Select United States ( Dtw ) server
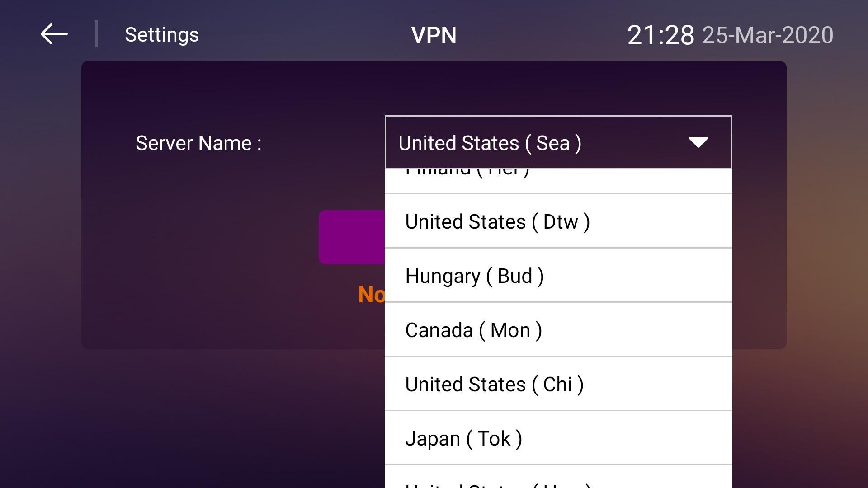This screenshot has height=488, width=868. point(558,221)
